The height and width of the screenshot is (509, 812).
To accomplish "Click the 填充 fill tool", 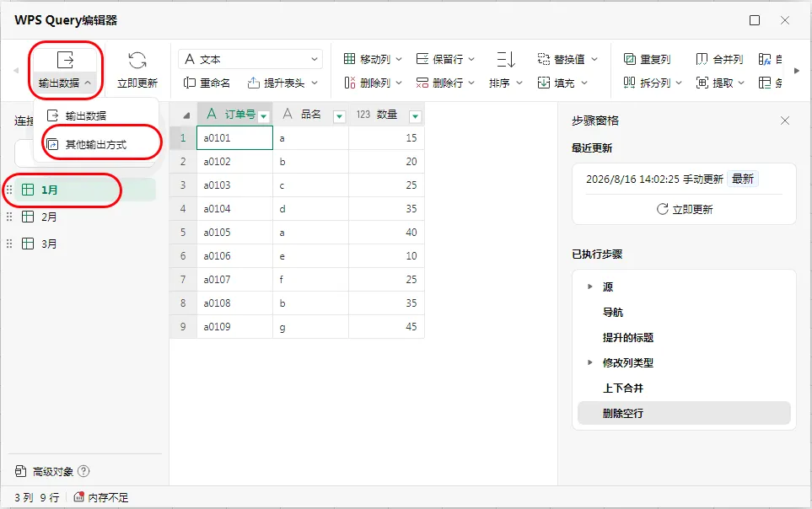I will (562, 83).
